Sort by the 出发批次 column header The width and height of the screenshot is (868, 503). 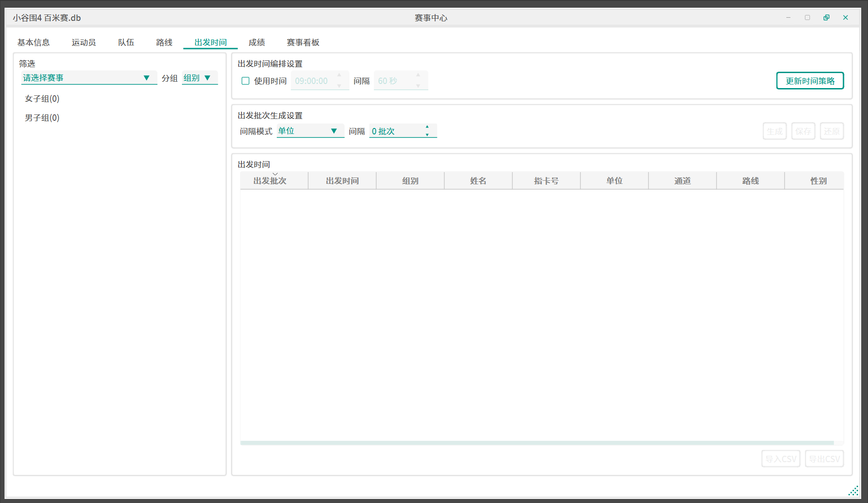click(270, 181)
